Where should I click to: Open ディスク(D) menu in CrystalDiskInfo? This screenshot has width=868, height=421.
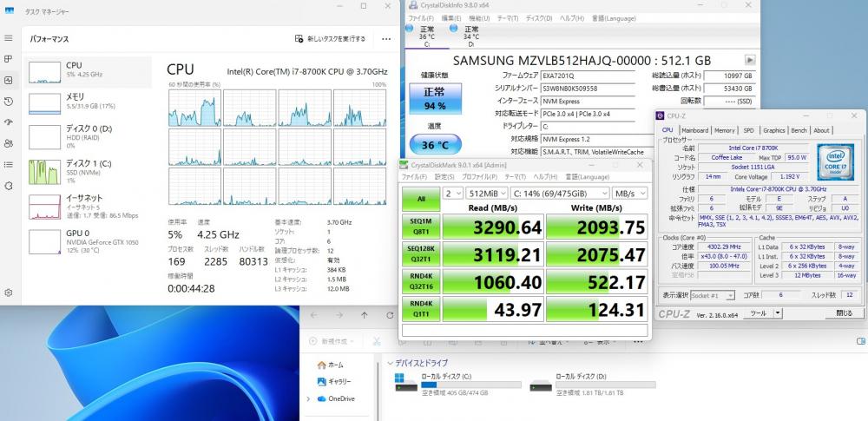(x=539, y=18)
